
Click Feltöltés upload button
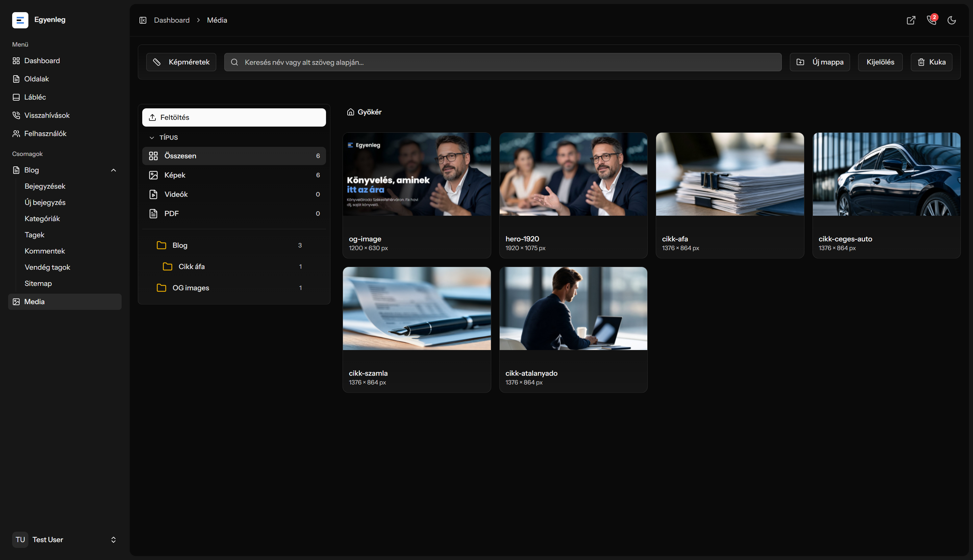click(x=234, y=117)
